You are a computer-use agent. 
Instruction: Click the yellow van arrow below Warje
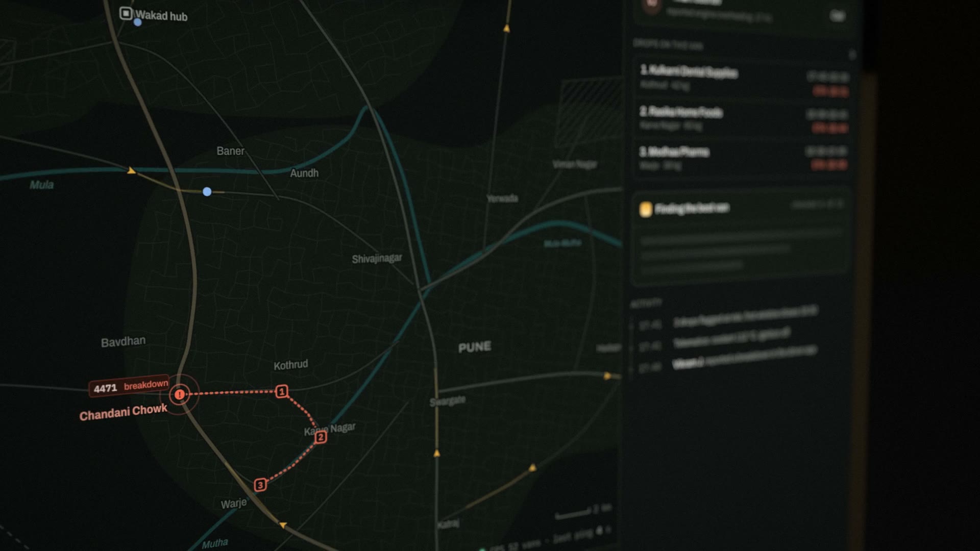[x=283, y=524]
